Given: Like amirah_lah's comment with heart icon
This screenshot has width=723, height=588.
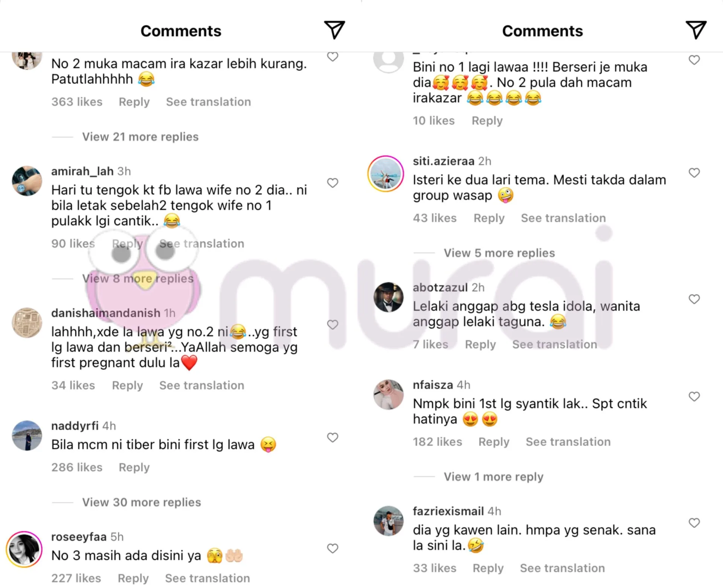Looking at the screenshot, I should coord(333,183).
